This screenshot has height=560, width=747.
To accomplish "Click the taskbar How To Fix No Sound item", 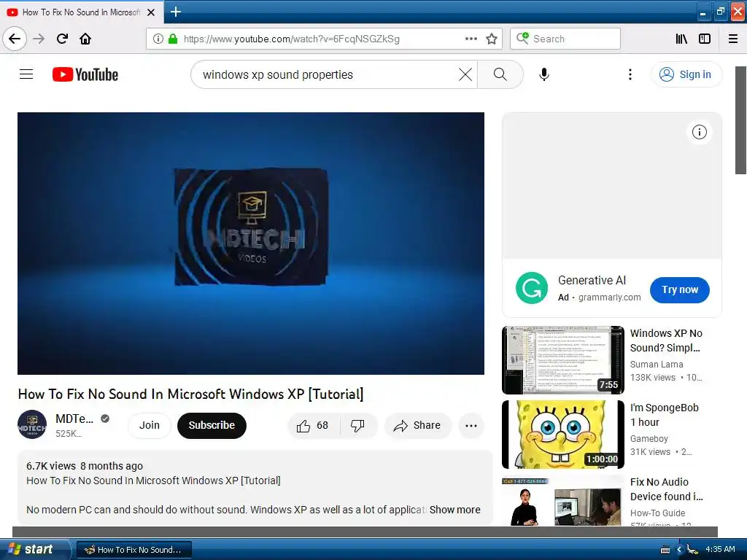I will click(x=134, y=550).
